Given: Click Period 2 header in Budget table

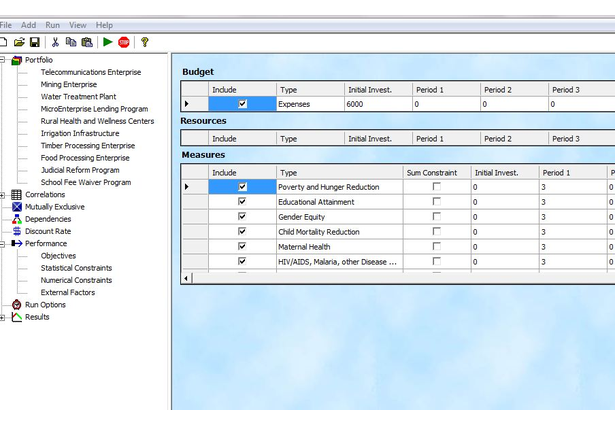Looking at the screenshot, I should (514, 90).
